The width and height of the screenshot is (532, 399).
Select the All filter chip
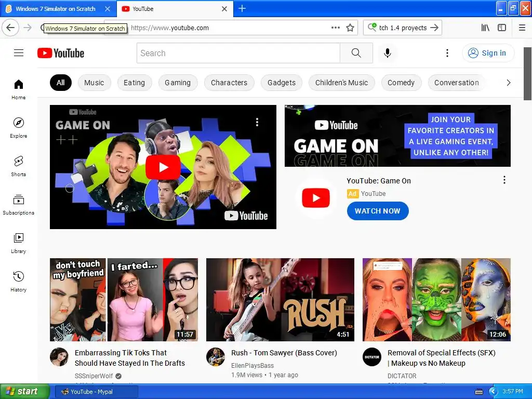[x=61, y=83]
